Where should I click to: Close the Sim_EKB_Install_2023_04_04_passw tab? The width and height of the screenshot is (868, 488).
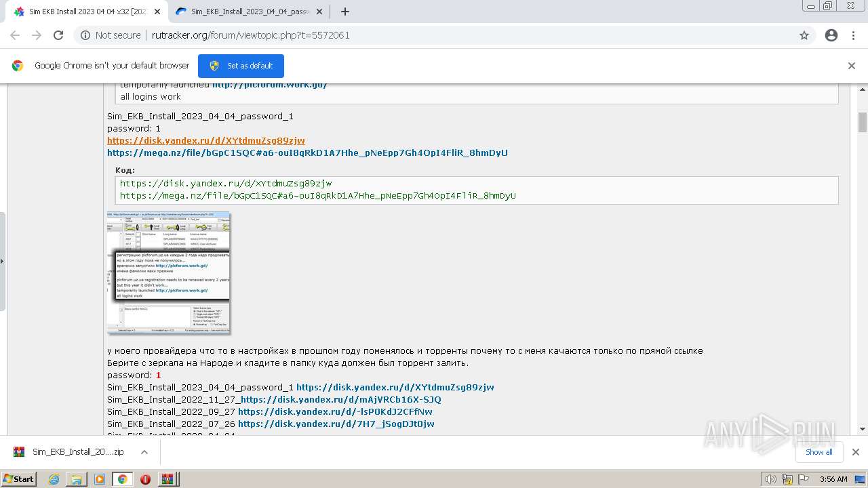(319, 12)
